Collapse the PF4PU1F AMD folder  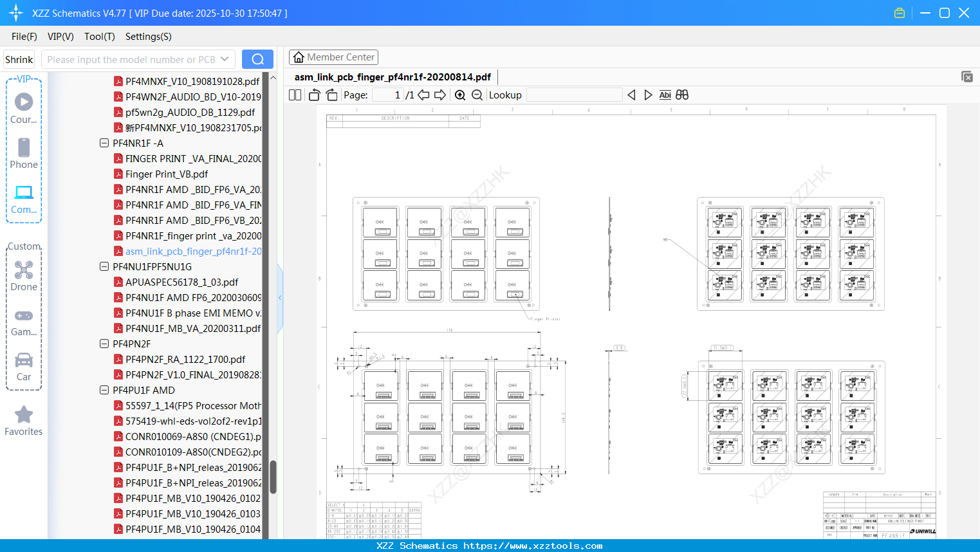[104, 391]
